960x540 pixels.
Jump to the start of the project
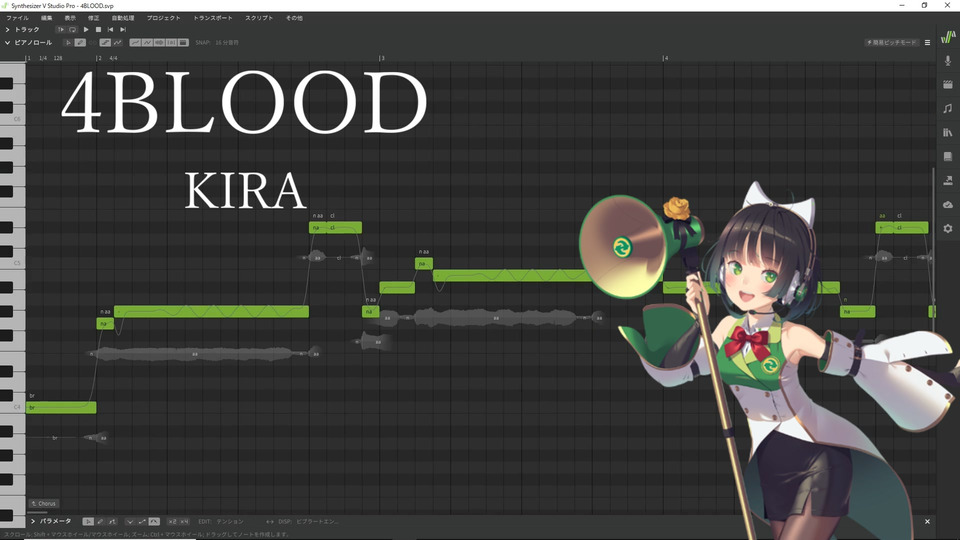[x=111, y=29]
